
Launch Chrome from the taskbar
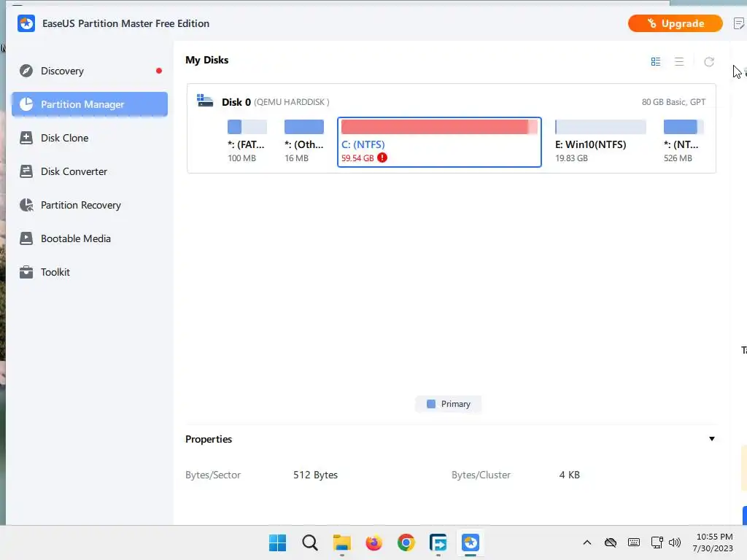(406, 542)
